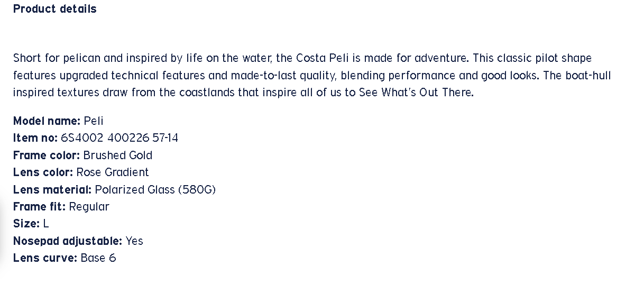
Task: Select the Rose Gradient text
Action: (x=113, y=172)
